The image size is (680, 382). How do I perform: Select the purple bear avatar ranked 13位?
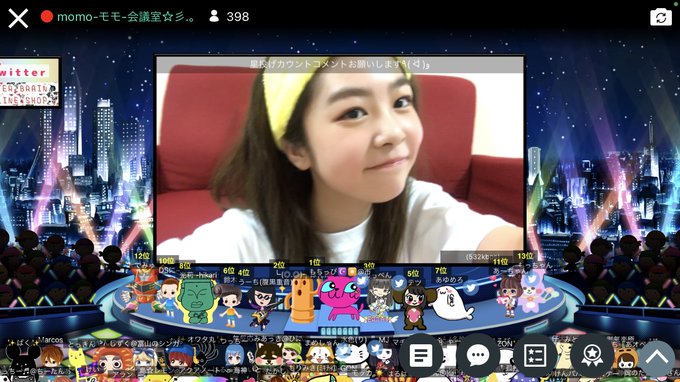[x=537, y=291]
